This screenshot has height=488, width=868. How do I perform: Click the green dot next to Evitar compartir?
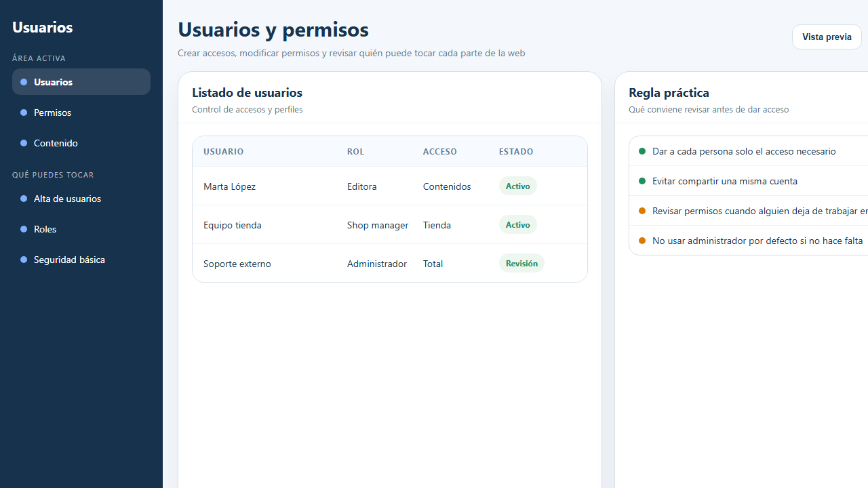pos(642,181)
